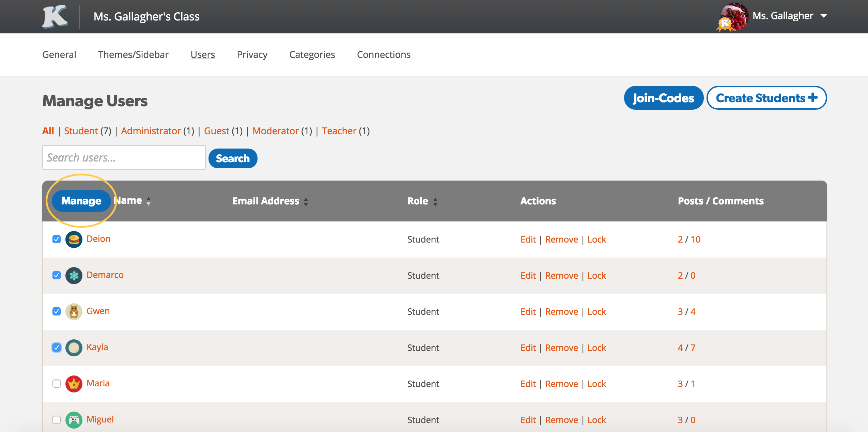Click the Kidblog K logo
Screen dimensions: 868x432
coord(55,16)
